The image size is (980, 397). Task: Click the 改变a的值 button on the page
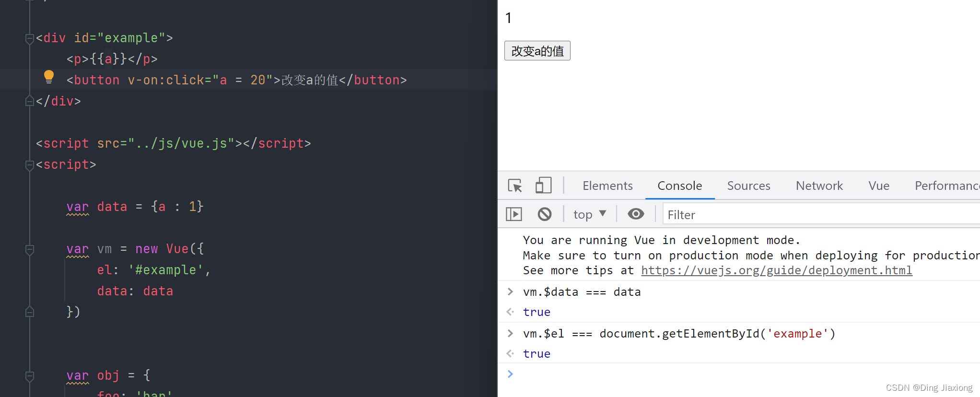537,51
